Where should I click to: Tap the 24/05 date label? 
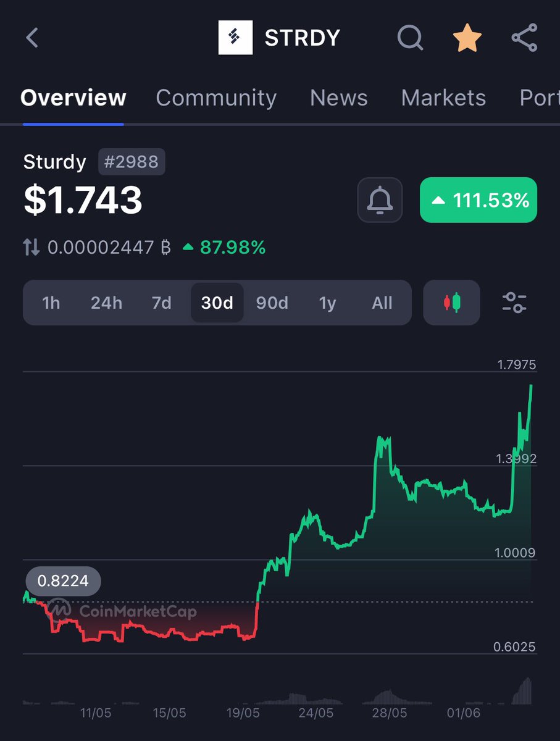(x=316, y=713)
